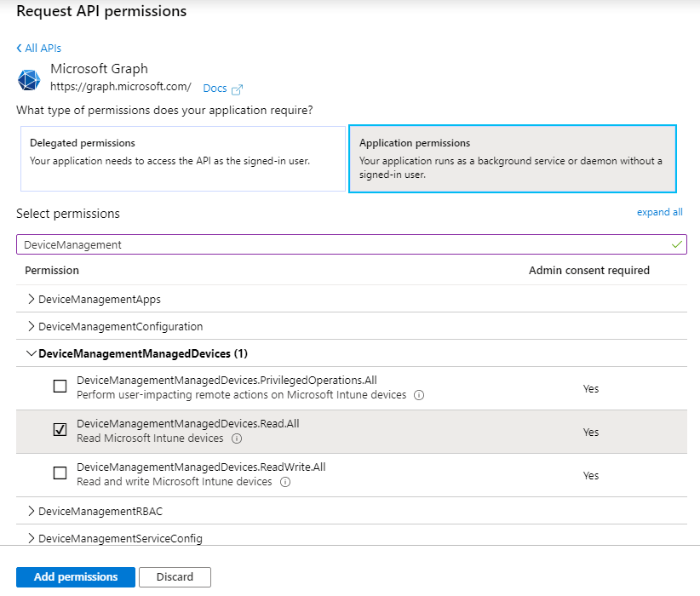The width and height of the screenshot is (700, 596).
Task: Click the Microsoft Graph logo icon
Action: pyautogui.click(x=29, y=79)
